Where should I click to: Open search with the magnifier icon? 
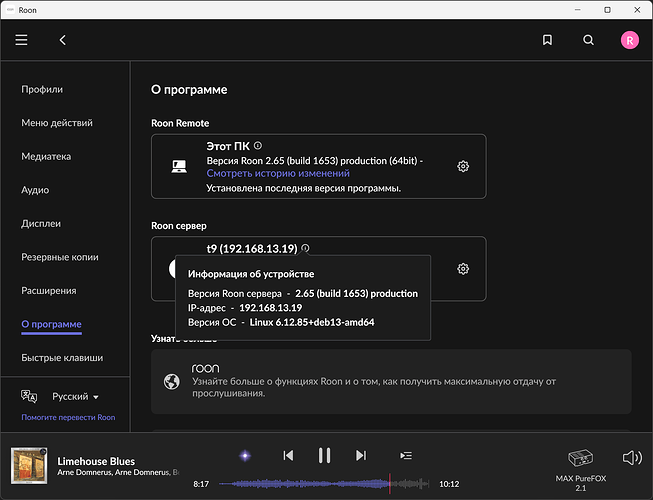pyautogui.click(x=588, y=40)
